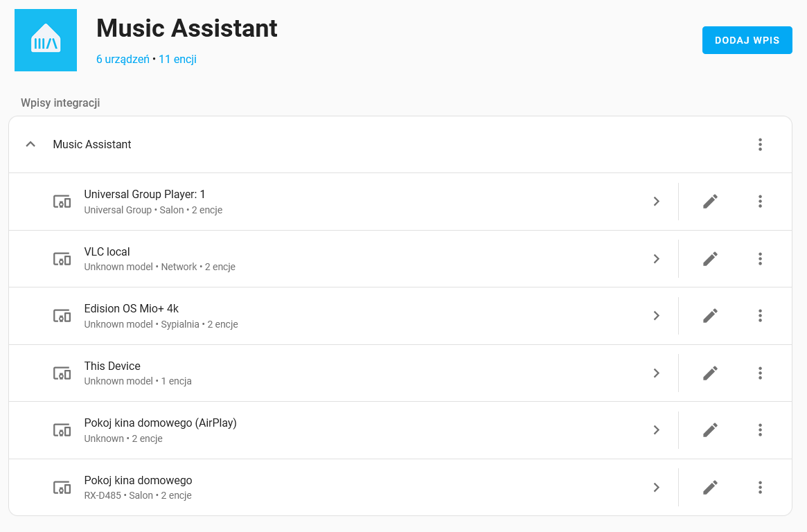Open chevron for Universal Group Player: 1

point(656,202)
